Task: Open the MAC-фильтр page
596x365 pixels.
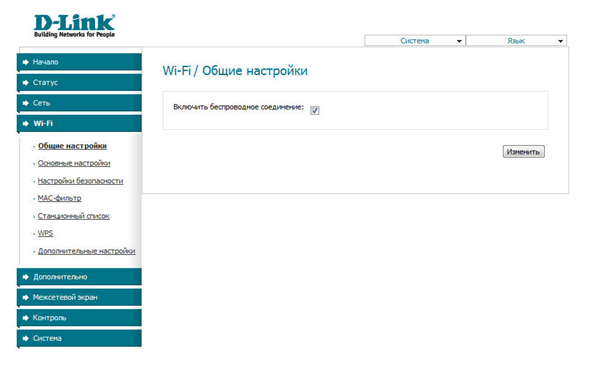Action: (x=60, y=198)
